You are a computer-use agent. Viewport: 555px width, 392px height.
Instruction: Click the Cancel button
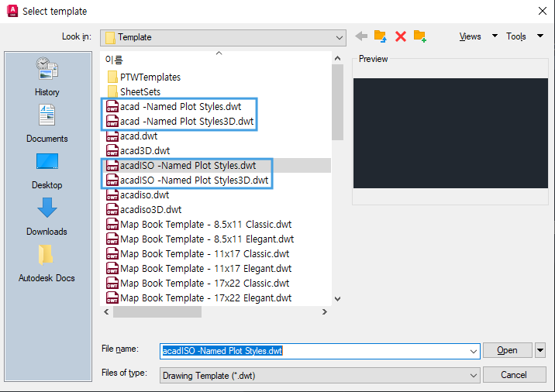coord(514,375)
